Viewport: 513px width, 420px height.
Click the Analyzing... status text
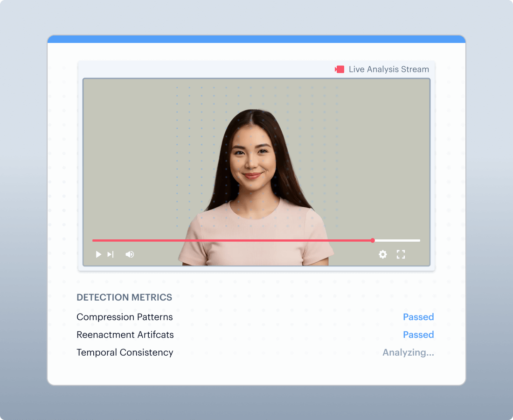pos(408,352)
